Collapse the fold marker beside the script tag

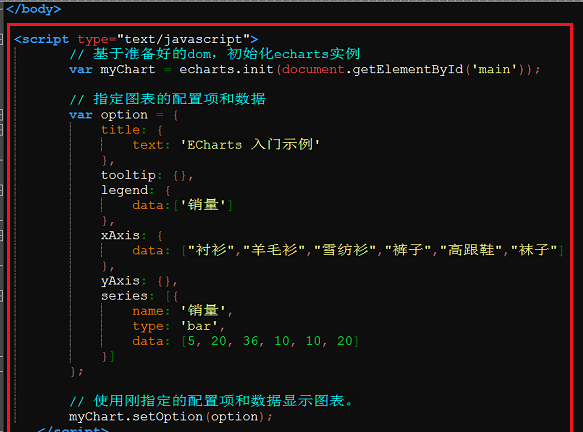click(x=1, y=39)
